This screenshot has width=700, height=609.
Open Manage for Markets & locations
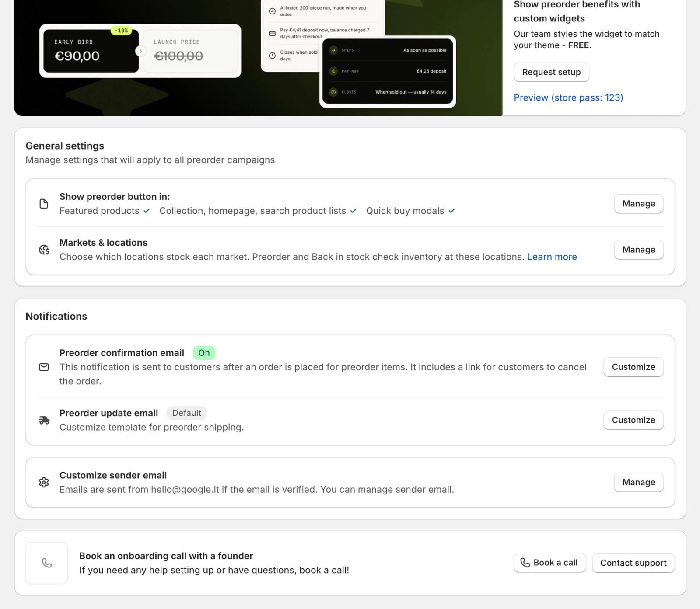click(x=639, y=250)
